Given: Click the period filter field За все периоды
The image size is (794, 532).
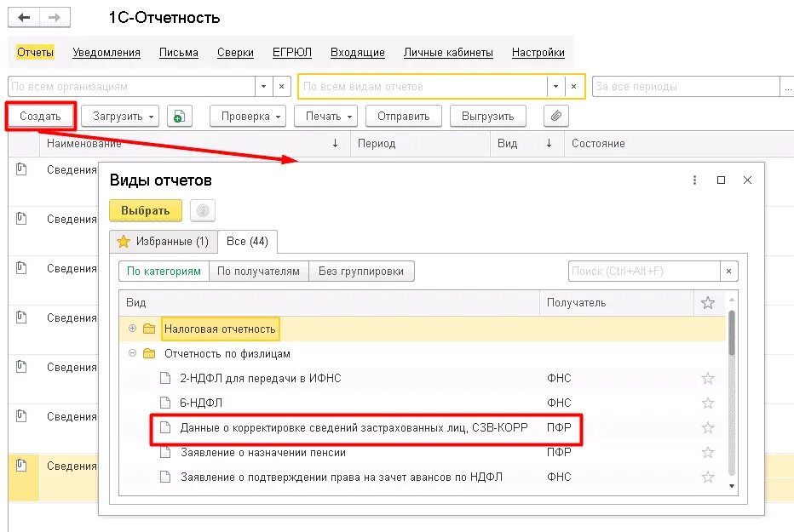Looking at the screenshot, I should click(x=686, y=87).
